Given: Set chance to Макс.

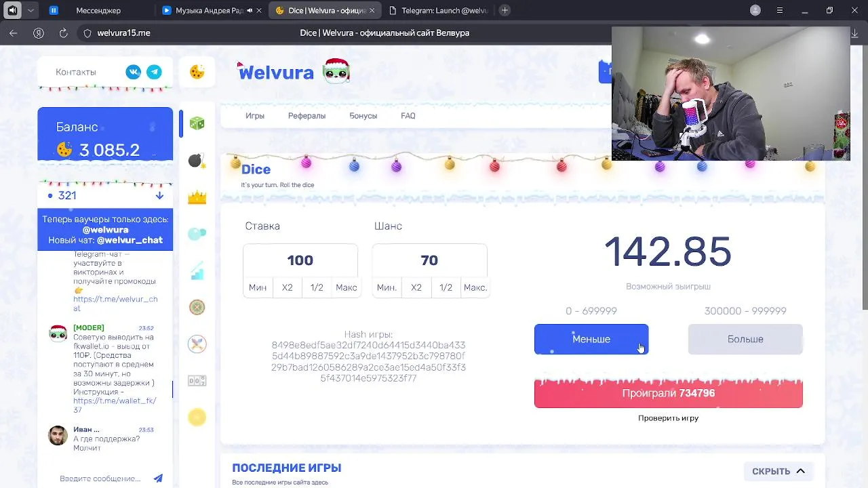Looking at the screenshot, I should pyautogui.click(x=475, y=287).
